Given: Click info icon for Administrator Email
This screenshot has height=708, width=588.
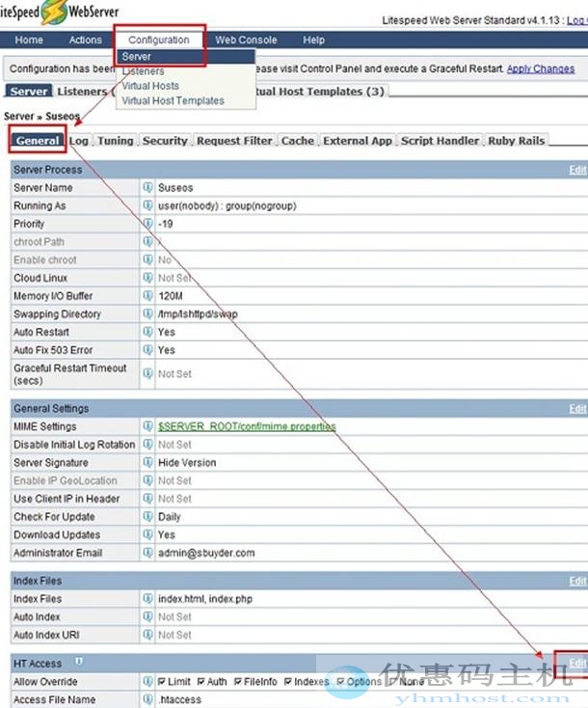Looking at the screenshot, I should [x=148, y=554].
